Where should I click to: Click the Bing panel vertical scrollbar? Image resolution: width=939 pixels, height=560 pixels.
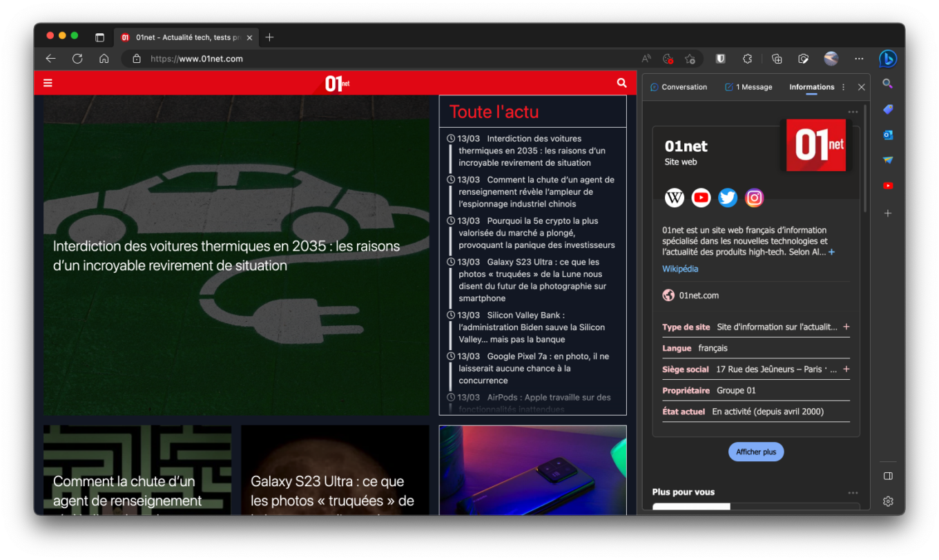[865, 159]
